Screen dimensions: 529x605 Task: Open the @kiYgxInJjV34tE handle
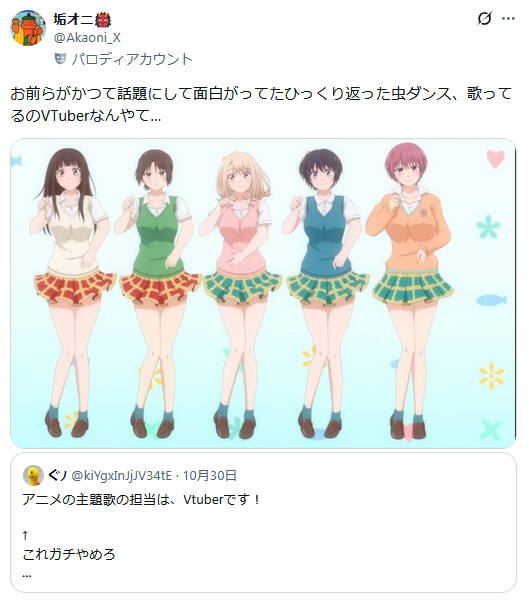[x=122, y=476]
